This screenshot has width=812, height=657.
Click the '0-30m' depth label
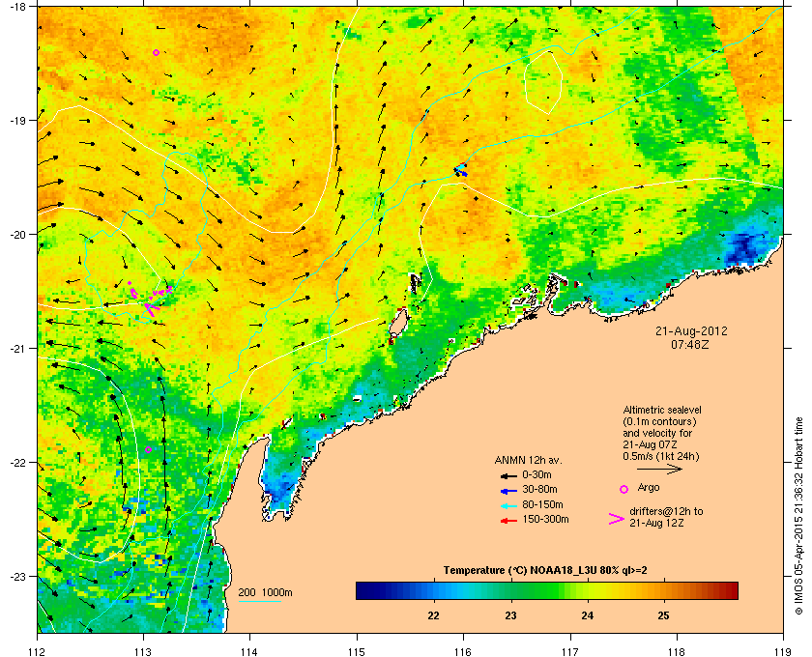point(536,474)
